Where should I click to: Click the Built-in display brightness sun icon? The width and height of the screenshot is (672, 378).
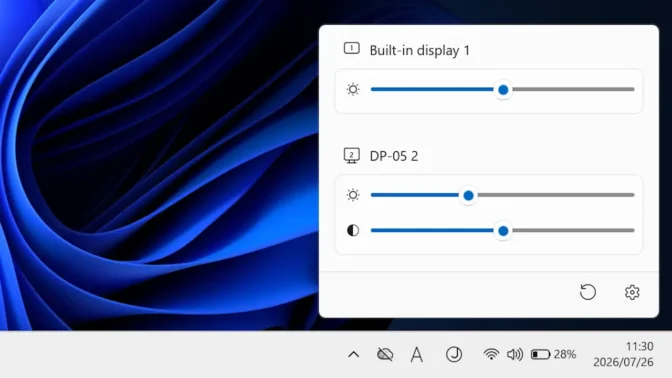tap(353, 90)
